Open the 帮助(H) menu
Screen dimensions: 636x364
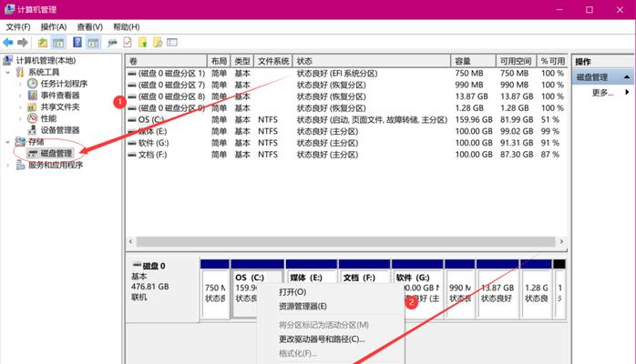tap(126, 26)
